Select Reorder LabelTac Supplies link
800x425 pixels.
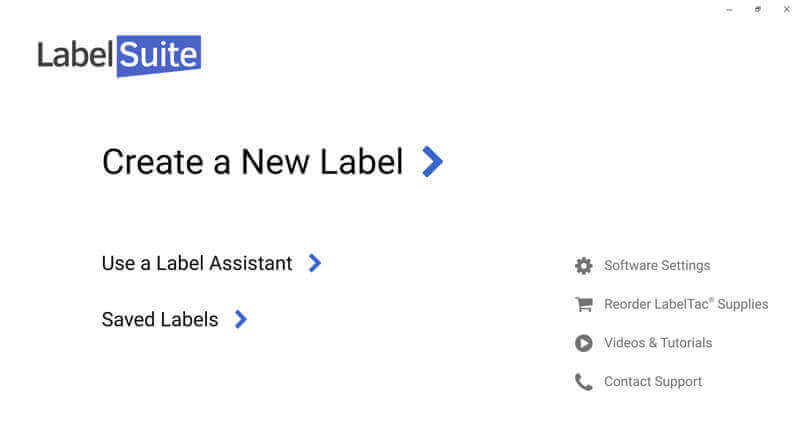pos(686,304)
